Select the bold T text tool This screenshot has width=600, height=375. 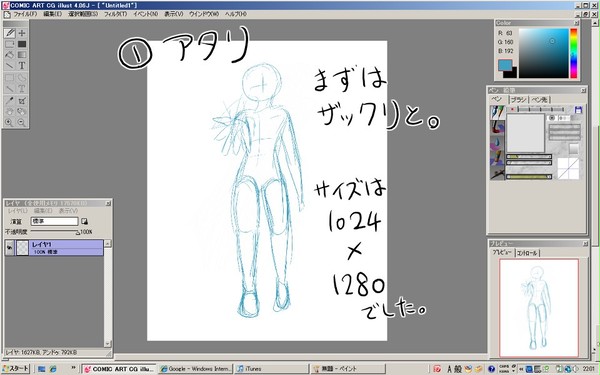[x=22, y=65]
